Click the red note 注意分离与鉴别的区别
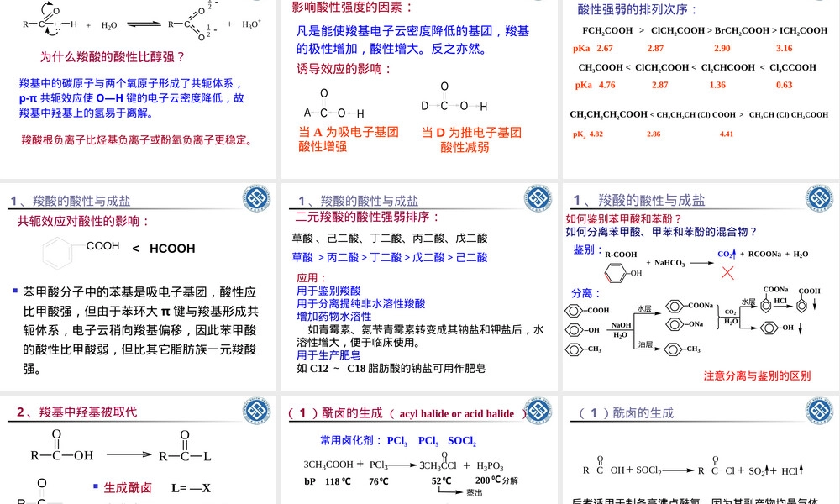 [x=757, y=376]
